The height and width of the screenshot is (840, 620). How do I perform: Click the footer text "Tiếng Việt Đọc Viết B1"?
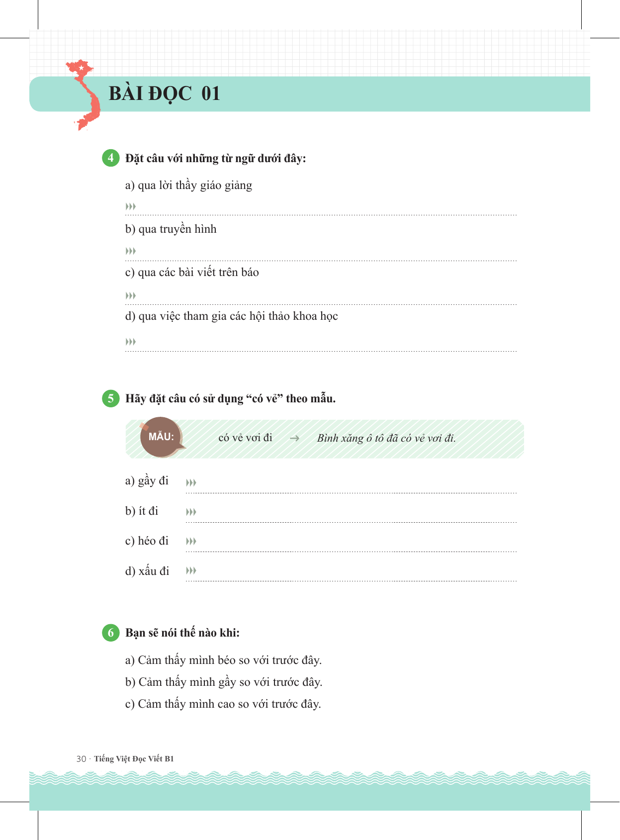click(134, 758)
